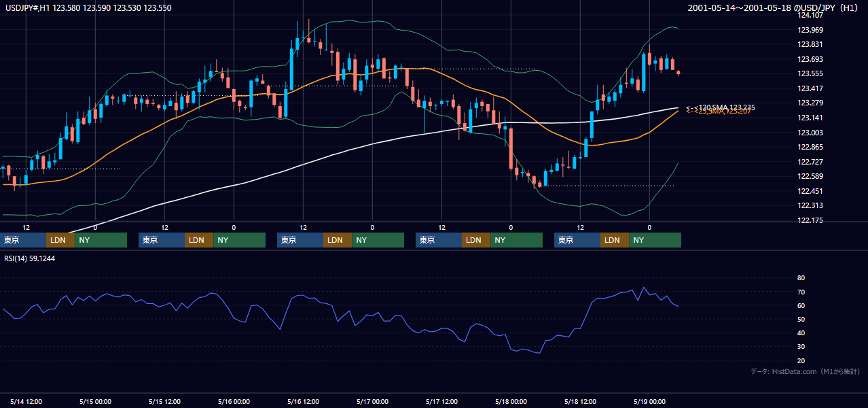
Task: Click price axis label 123.279
Action: pos(810,103)
